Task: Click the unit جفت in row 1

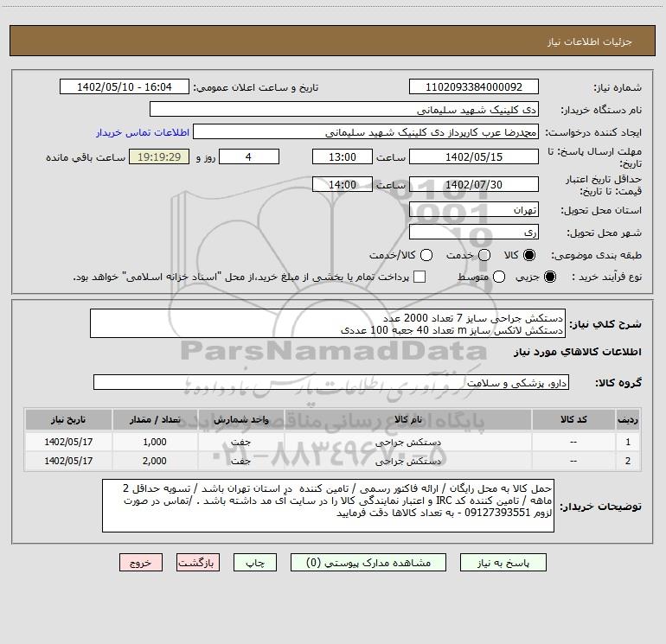Action: (240, 442)
